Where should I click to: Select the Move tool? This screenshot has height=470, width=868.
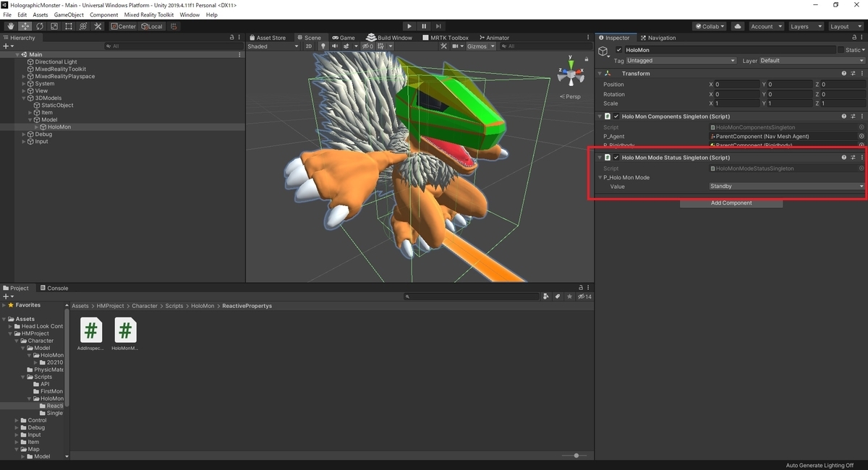(x=25, y=26)
